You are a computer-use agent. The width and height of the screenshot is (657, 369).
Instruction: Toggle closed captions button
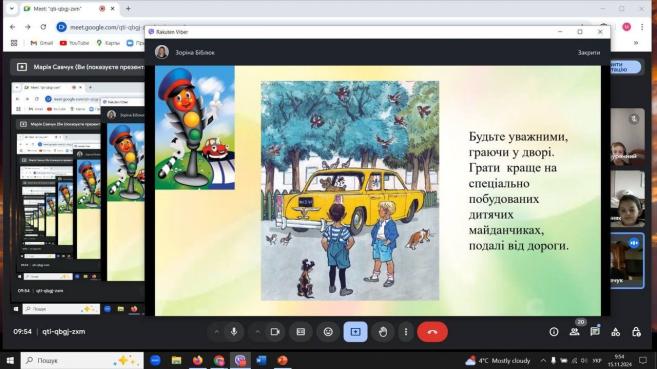(x=301, y=332)
